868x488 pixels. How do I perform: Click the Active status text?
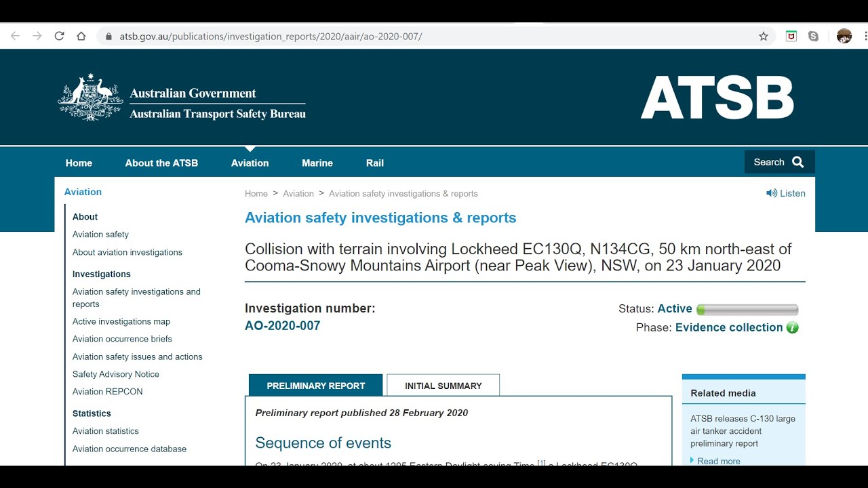point(675,309)
